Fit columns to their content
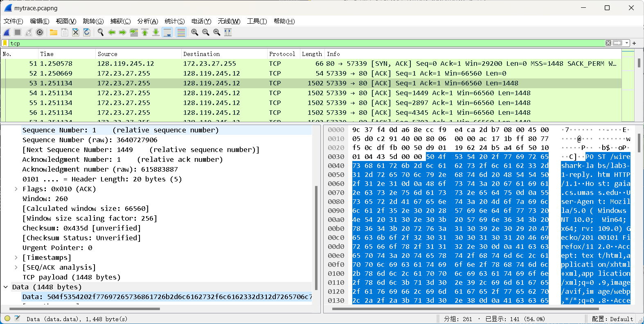Viewport: 644px width, 324px height. pyautogui.click(x=228, y=32)
